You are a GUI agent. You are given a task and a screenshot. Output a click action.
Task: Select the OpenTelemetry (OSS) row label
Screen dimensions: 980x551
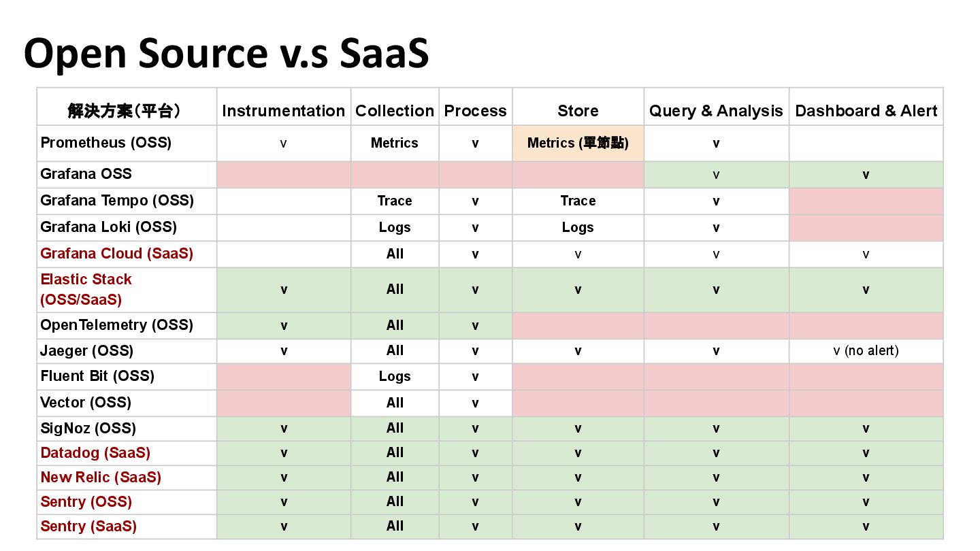pyautogui.click(x=117, y=325)
